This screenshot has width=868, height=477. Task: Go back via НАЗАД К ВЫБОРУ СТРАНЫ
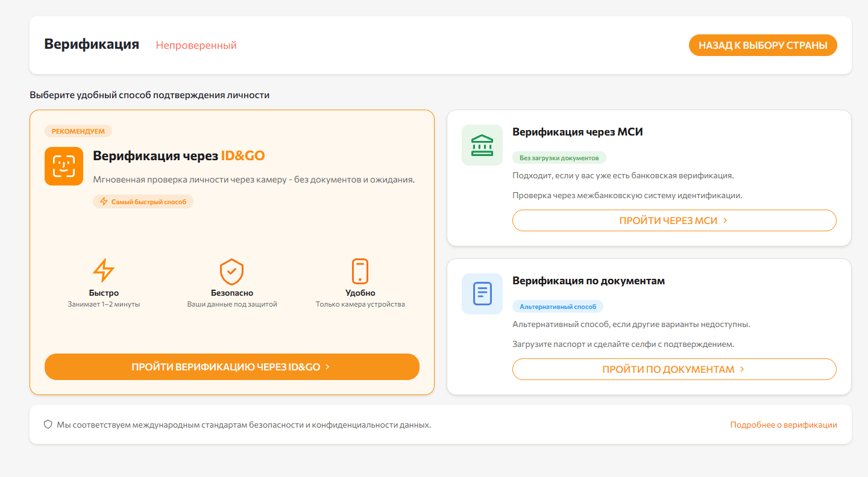click(x=763, y=45)
